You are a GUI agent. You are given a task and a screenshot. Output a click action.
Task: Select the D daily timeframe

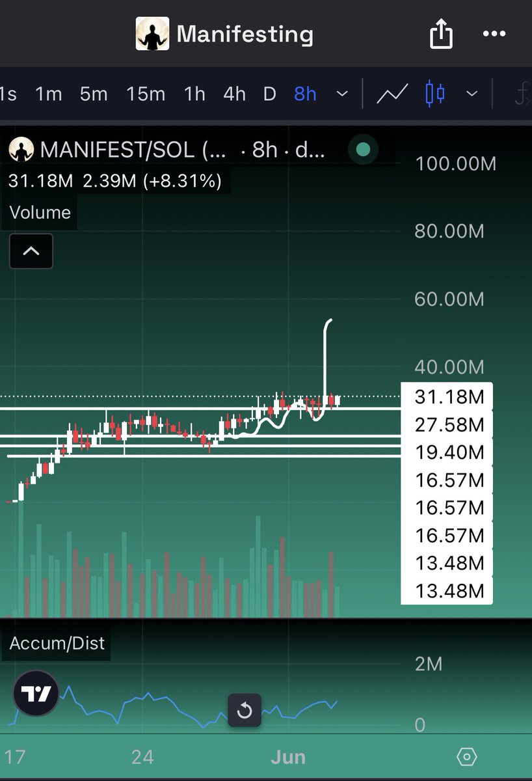click(x=270, y=94)
